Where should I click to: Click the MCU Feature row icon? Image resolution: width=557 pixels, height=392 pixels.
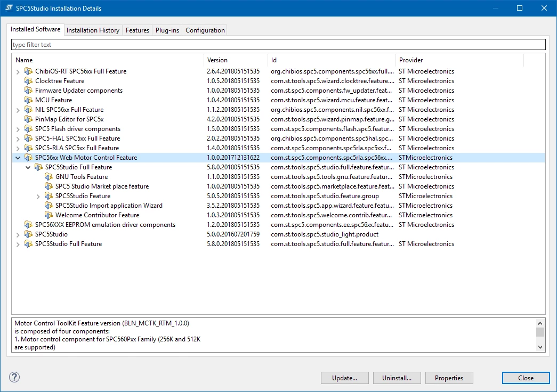pyautogui.click(x=28, y=100)
